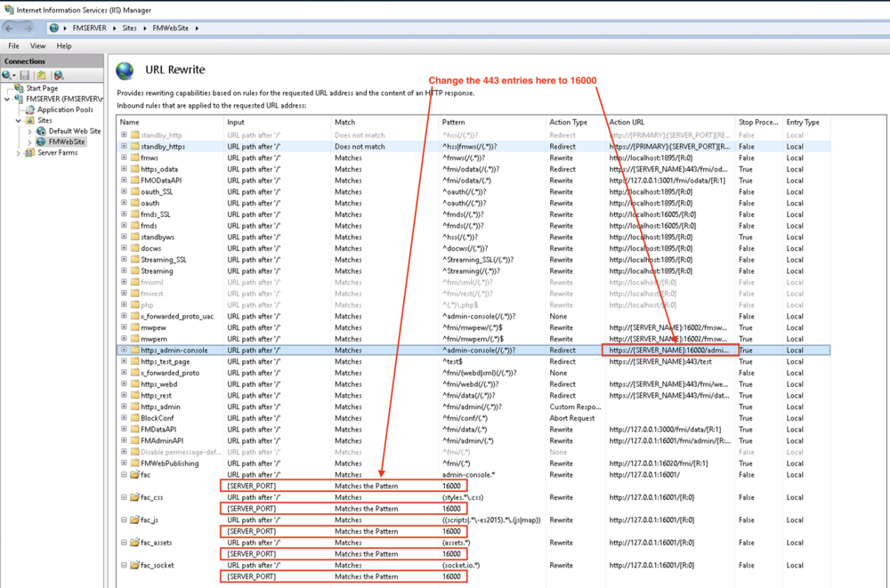The height and width of the screenshot is (588, 890).
Task: Click the 16000 pattern under the fac_css rule
Action: pos(452,509)
